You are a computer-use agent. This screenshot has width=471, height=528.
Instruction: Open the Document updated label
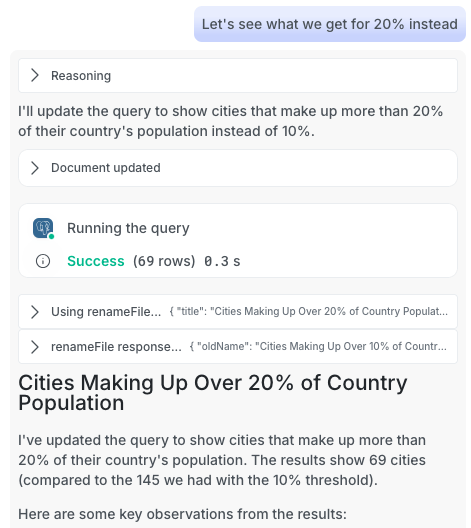(x=106, y=168)
